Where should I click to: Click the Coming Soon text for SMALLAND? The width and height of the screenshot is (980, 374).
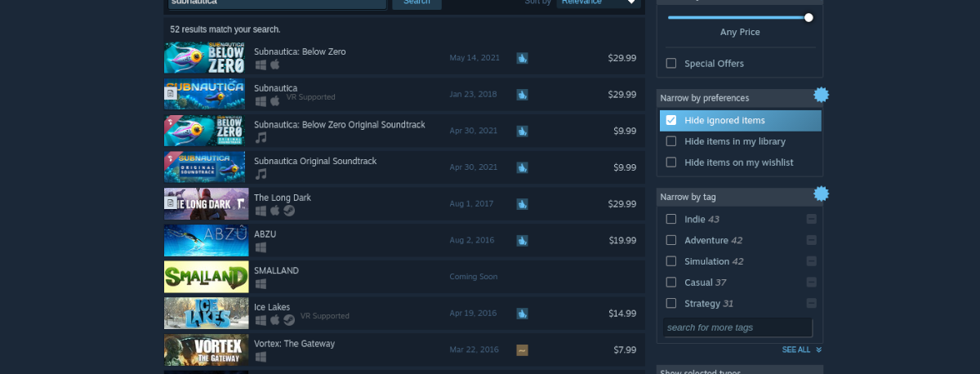pyautogui.click(x=474, y=277)
